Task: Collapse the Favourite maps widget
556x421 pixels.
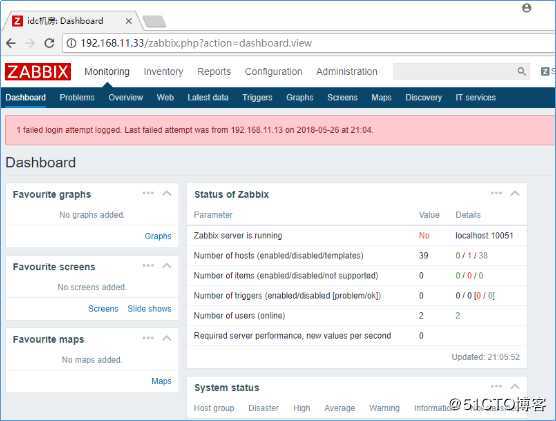Action: click(167, 338)
